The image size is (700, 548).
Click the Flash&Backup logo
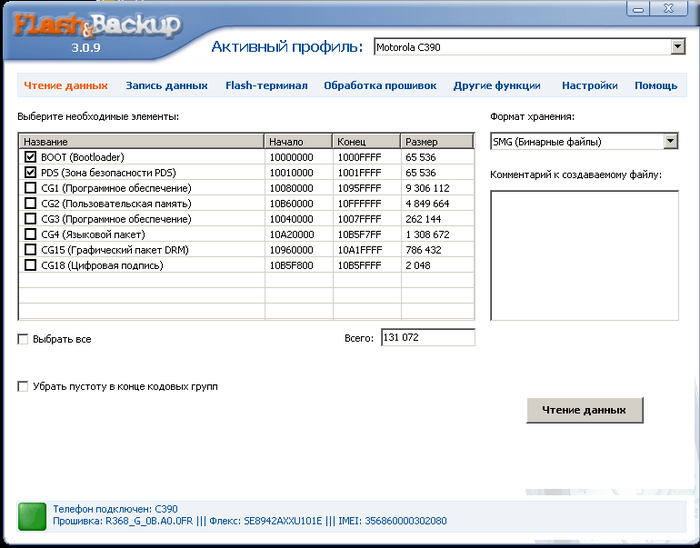pyautogui.click(x=97, y=27)
